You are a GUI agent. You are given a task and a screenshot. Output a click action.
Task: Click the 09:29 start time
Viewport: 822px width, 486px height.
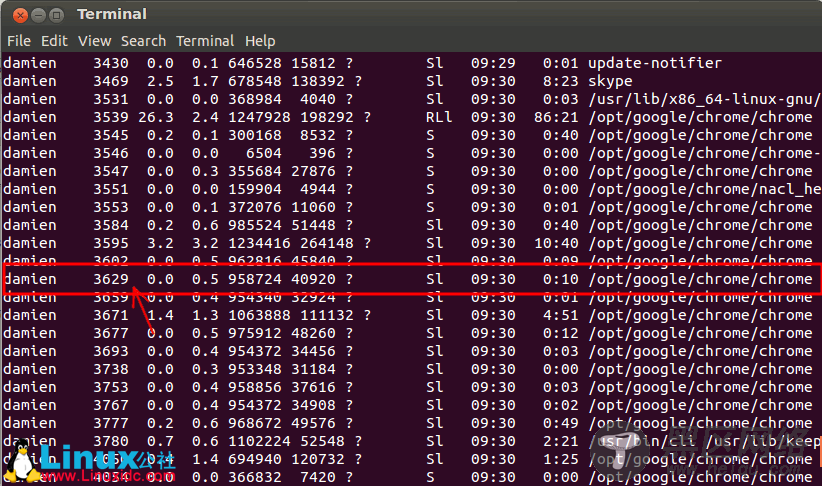click(x=493, y=63)
